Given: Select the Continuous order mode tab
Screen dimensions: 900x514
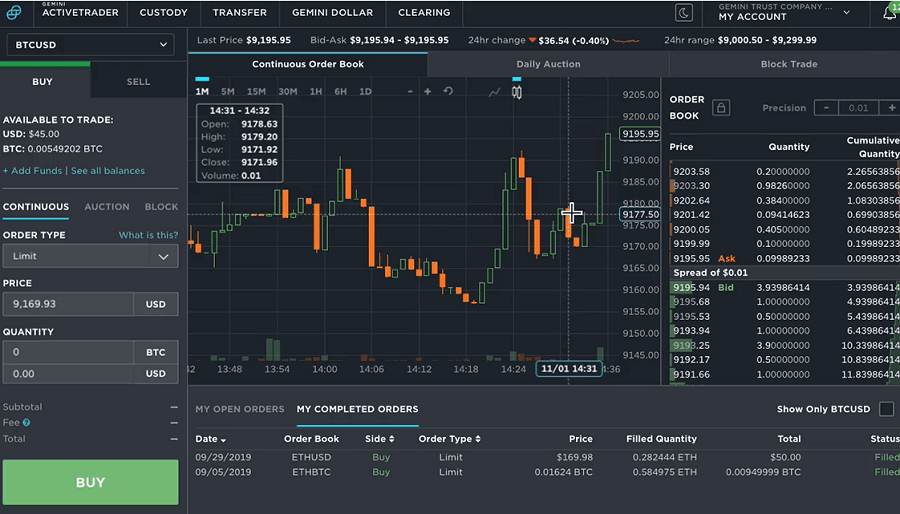Looking at the screenshot, I should click(36, 207).
